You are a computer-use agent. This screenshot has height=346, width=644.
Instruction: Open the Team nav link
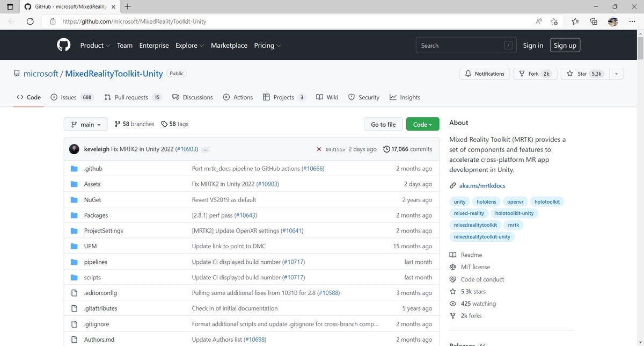[x=125, y=46]
